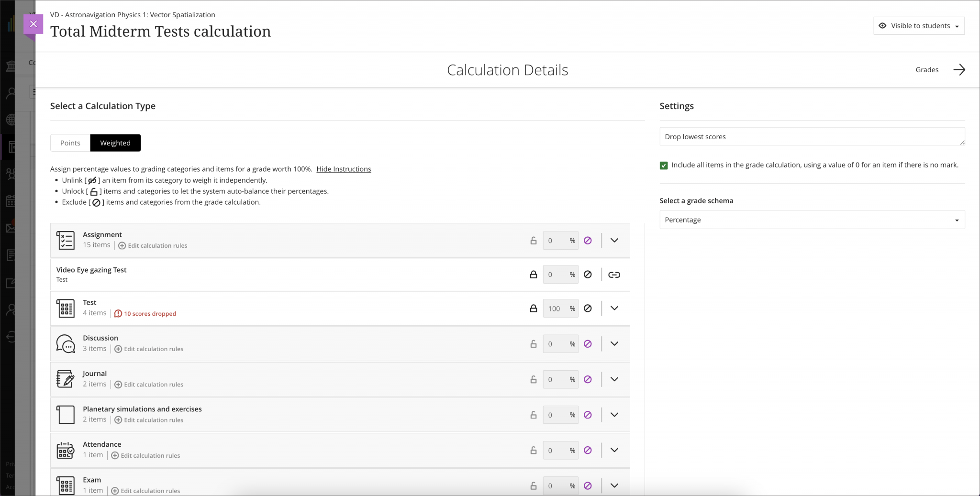
Task: Exclude the Assignment category from calculation
Action: tap(588, 241)
